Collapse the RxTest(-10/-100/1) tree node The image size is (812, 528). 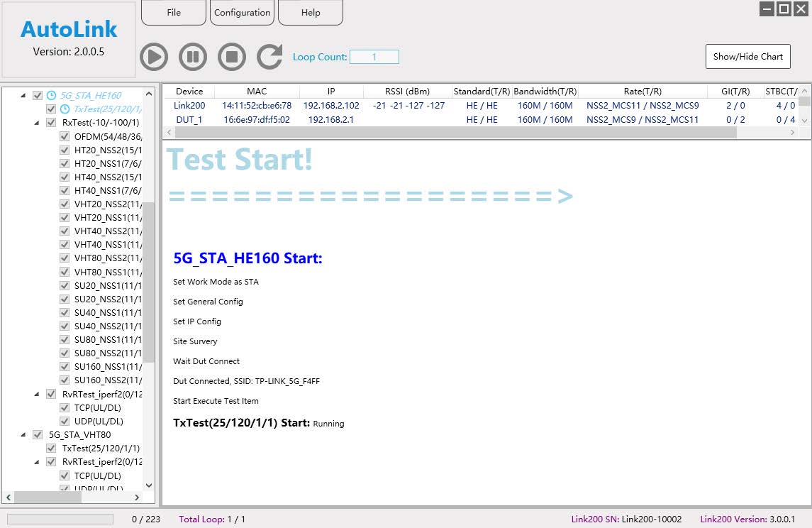click(36, 123)
